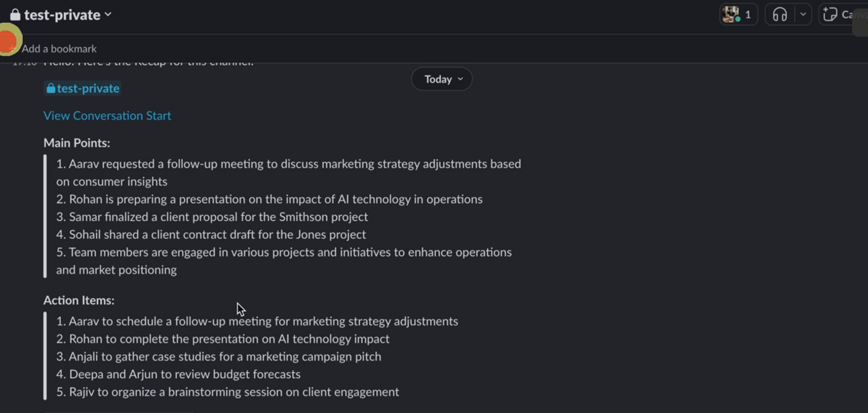Click the blue test-private channel mention
868x413 pixels.
click(82, 88)
